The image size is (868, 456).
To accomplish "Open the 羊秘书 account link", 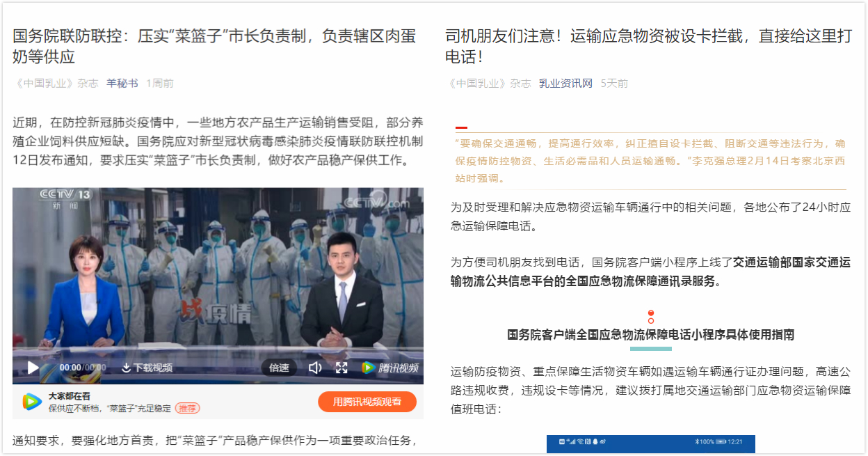I will 122,83.
